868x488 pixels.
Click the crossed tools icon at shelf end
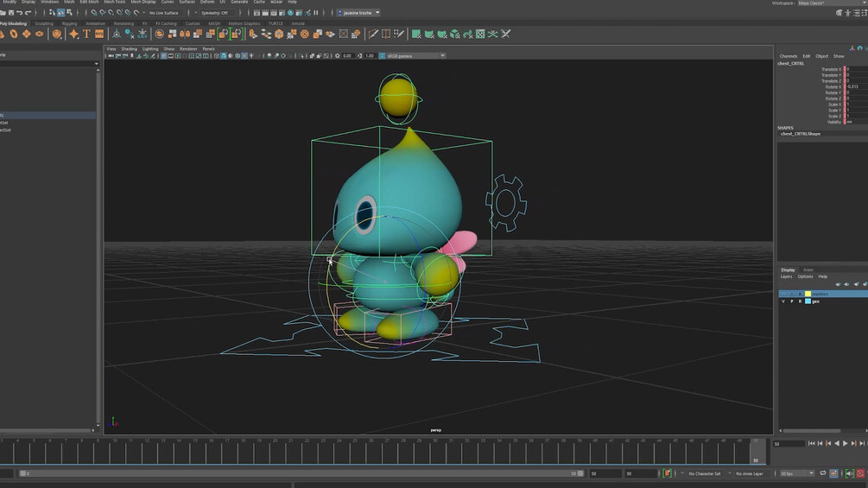coord(505,35)
